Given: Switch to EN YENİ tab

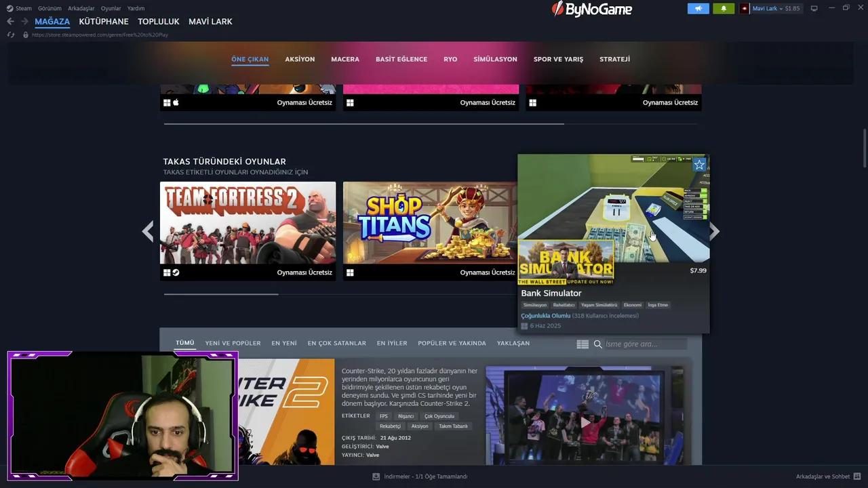Looking at the screenshot, I should [x=284, y=343].
